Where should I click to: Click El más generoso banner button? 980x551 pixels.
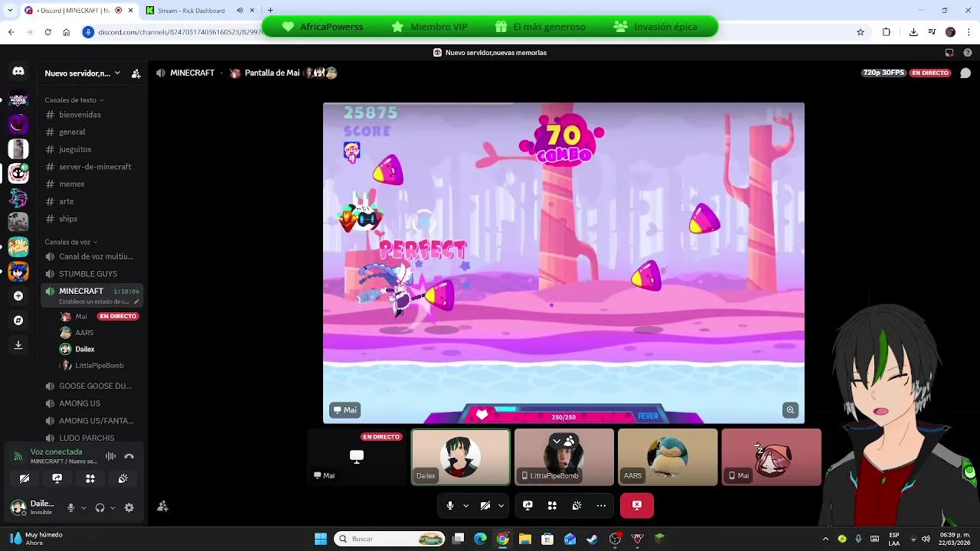point(541,27)
